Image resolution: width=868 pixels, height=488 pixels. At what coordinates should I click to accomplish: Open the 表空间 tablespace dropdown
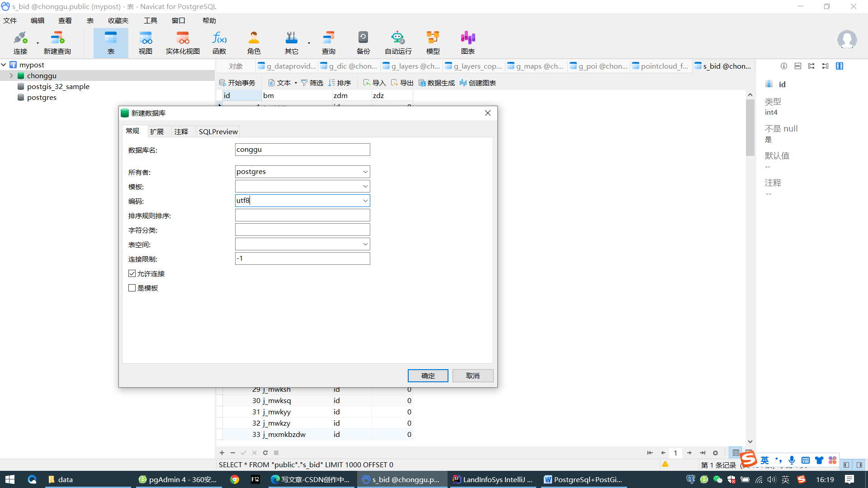click(365, 244)
